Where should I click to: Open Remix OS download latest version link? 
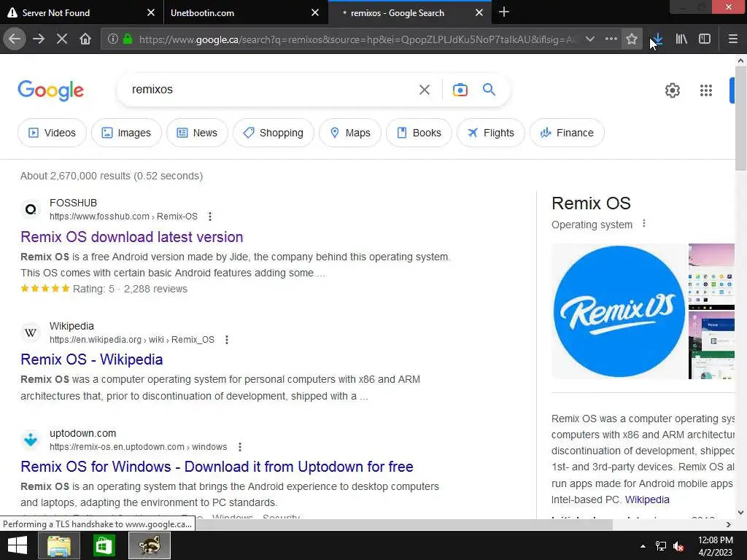132,237
